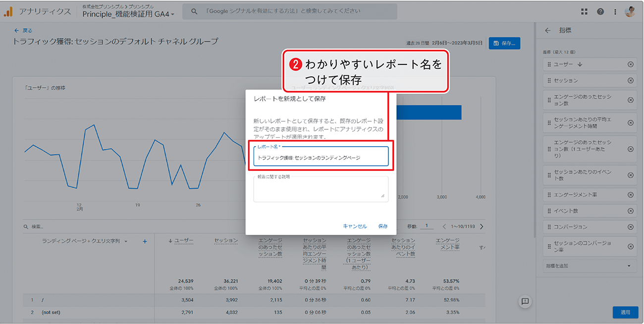Open the ランディングページ＋クエリ文字列 dimension dropdown
The width and height of the screenshot is (644, 324).
85,241
